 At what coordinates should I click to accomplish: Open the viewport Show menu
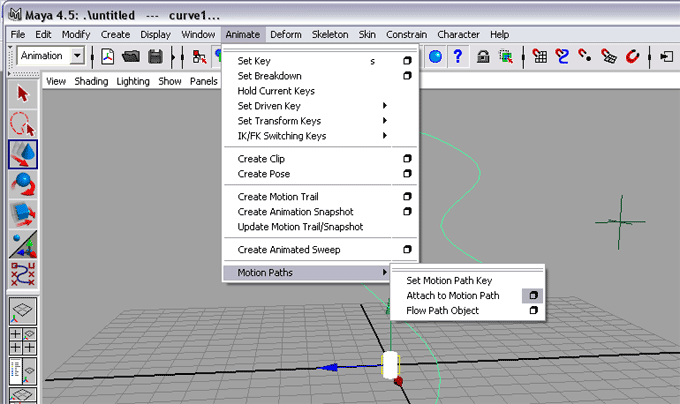click(x=170, y=81)
